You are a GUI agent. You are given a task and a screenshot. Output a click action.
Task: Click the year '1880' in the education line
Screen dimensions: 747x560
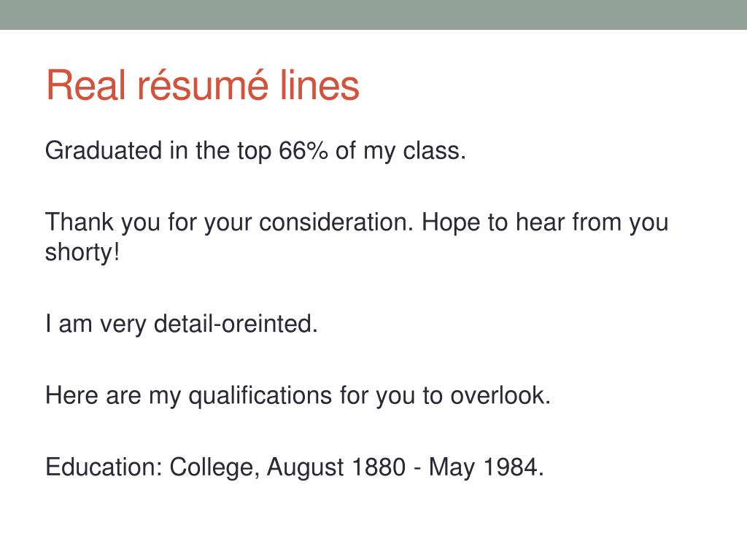379,467
